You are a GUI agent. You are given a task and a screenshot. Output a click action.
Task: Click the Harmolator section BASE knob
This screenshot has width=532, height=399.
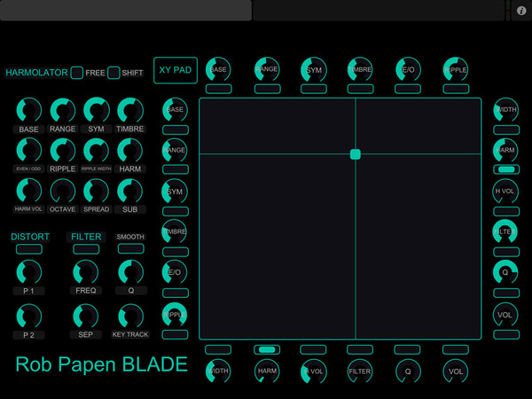tap(29, 110)
